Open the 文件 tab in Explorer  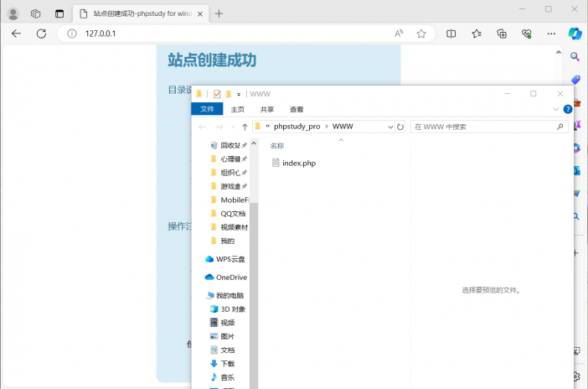(x=207, y=109)
